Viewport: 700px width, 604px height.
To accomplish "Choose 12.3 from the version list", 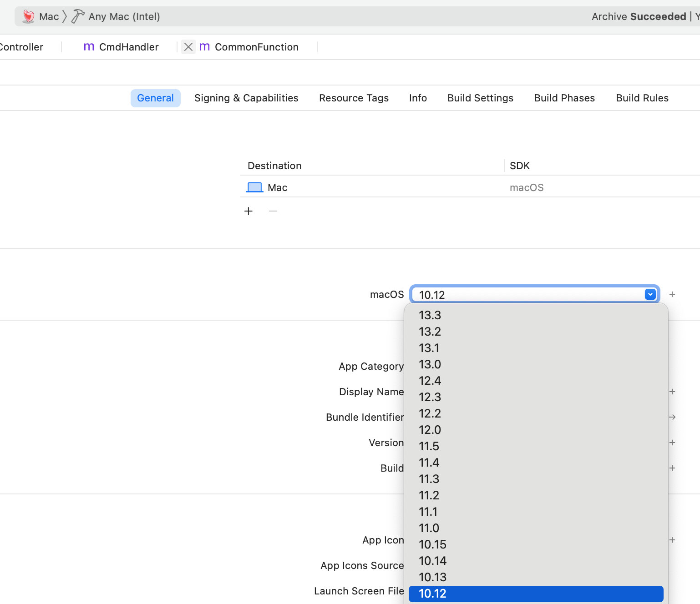I will coord(536,397).
